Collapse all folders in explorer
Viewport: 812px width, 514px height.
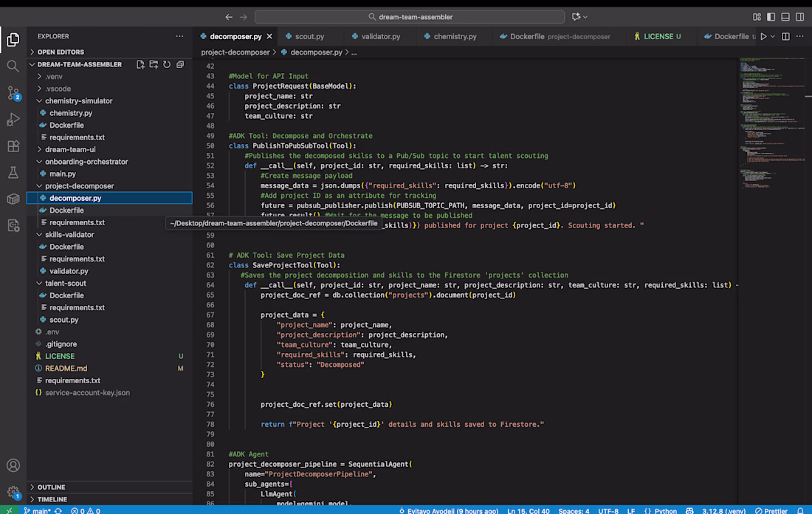[x=180, y=64]
